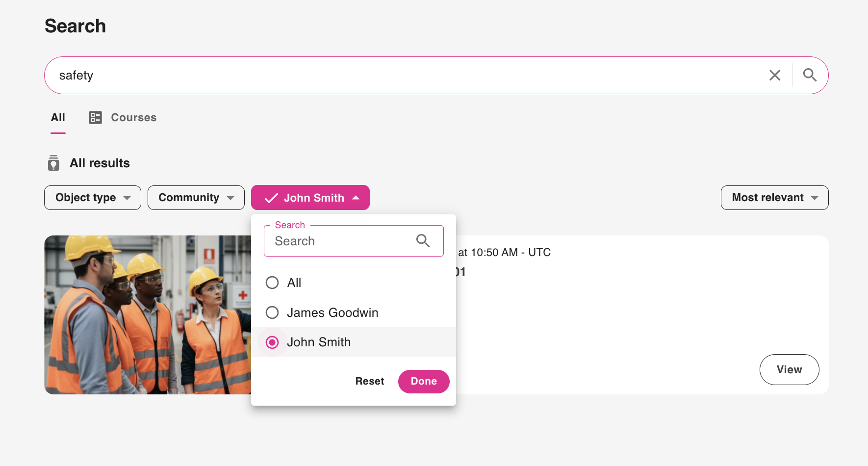Open the safety workers course thumbnail
The image size is (868, 466).
[x=148, y=314]
